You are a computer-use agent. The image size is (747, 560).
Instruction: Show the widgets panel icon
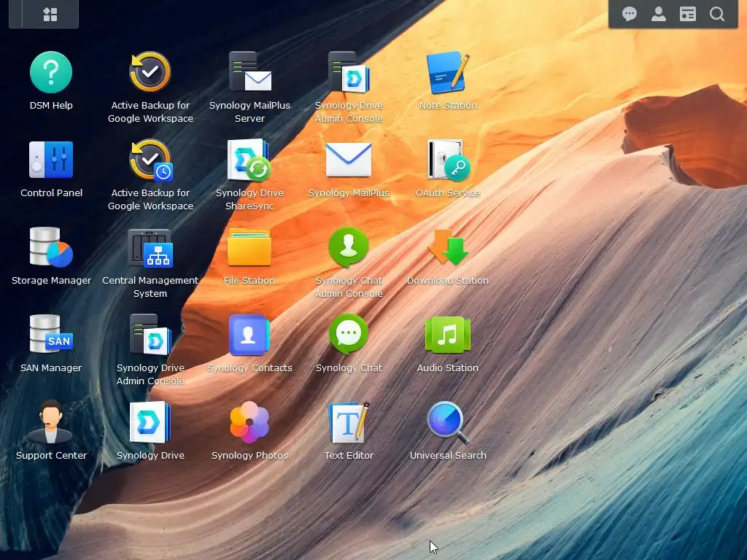(x=687, y=14)
